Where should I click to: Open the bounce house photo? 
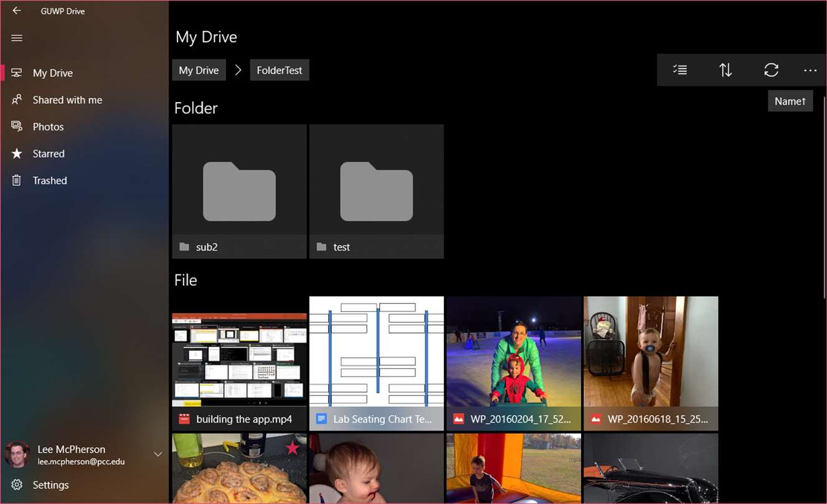(x=514, y=469)
